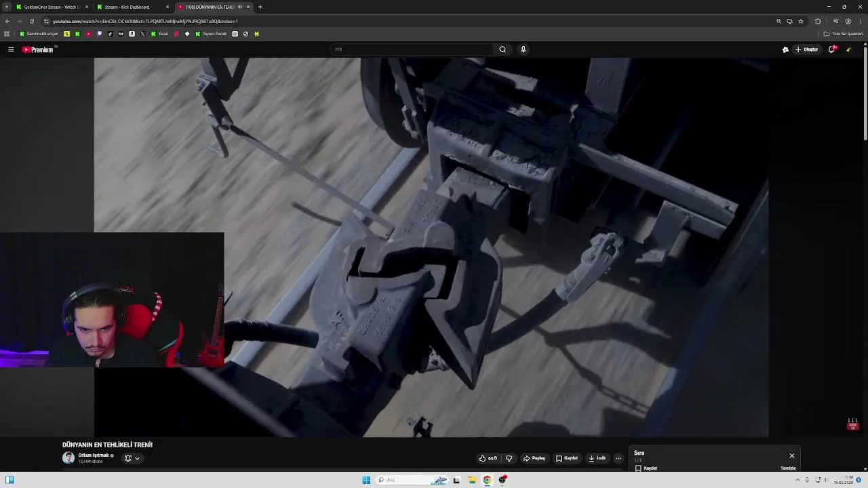Open more actions three-dot menu

(x=618, y=458)
